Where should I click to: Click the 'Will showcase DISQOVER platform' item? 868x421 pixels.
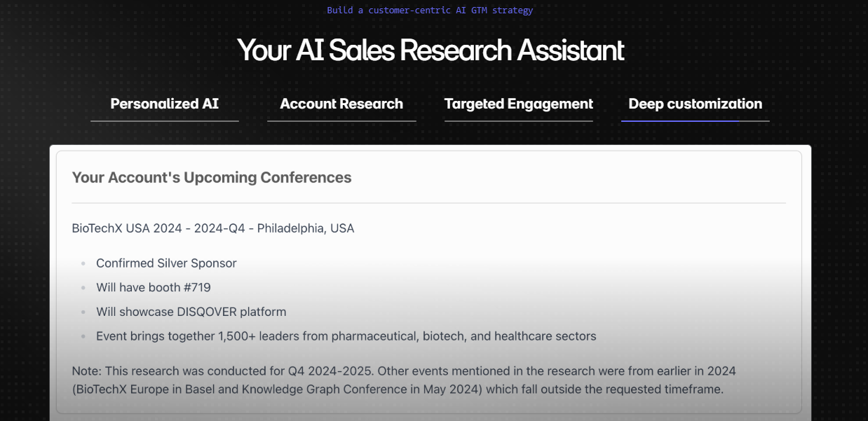[x=191, y=312]
